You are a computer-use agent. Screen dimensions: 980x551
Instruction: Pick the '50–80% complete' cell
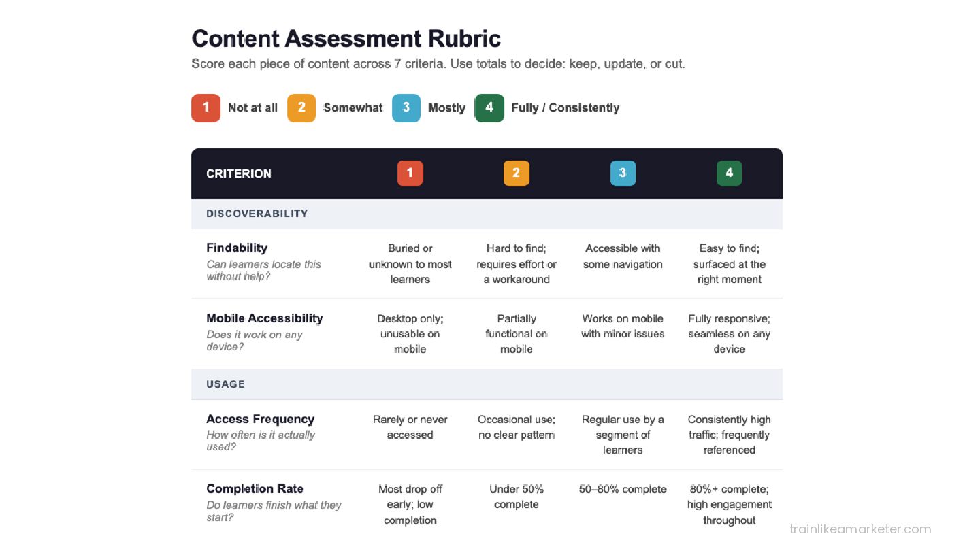pyautogui.click(x=623, y=490)
